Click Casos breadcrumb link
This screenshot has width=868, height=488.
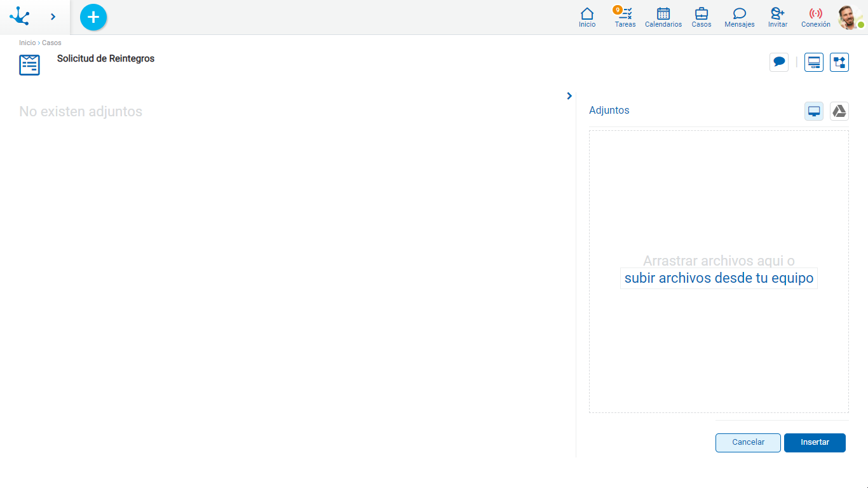51,43
